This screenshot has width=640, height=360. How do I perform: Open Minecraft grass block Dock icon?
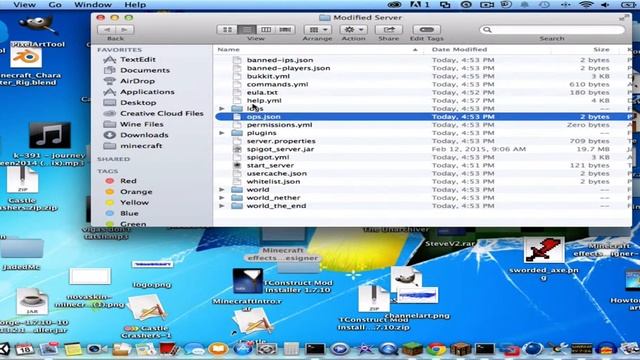[x=412, y=349]
